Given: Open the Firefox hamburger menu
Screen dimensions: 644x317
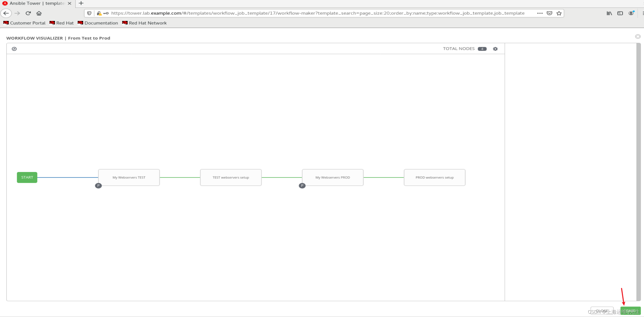Looking at the screenshot, I should point(642,13).
